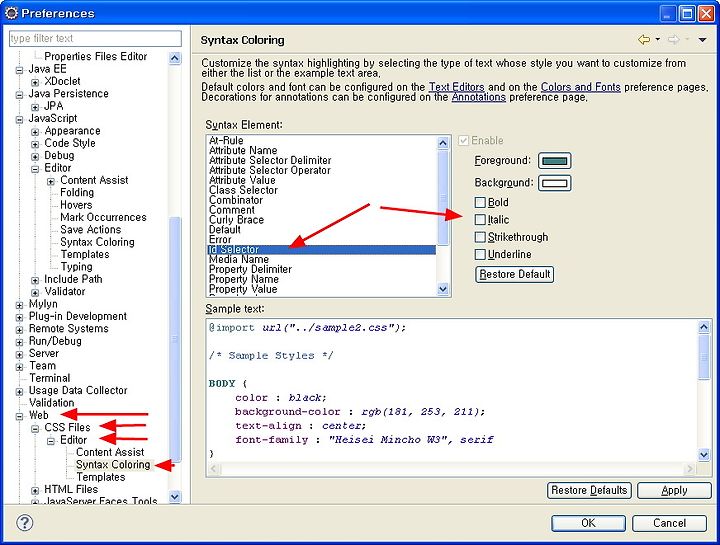Open the view menu triangle in header
Screen dimensions: 720x545
(702, 40)
